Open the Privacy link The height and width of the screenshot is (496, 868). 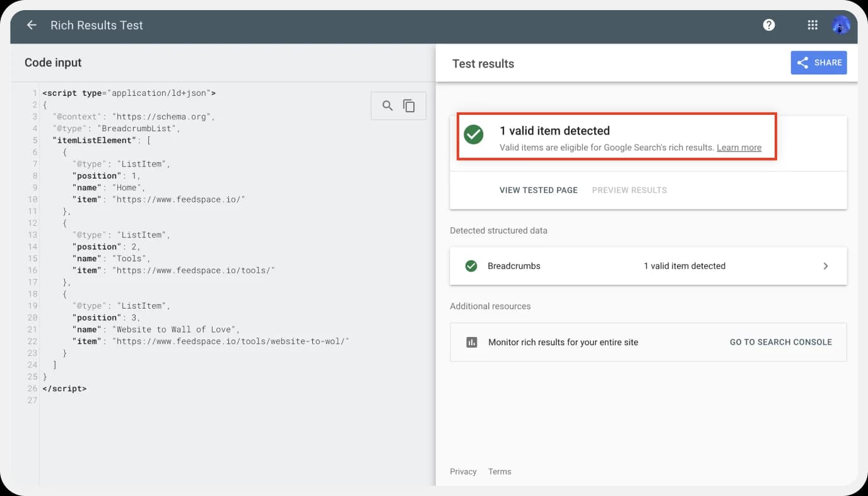[x=463, y=471]
